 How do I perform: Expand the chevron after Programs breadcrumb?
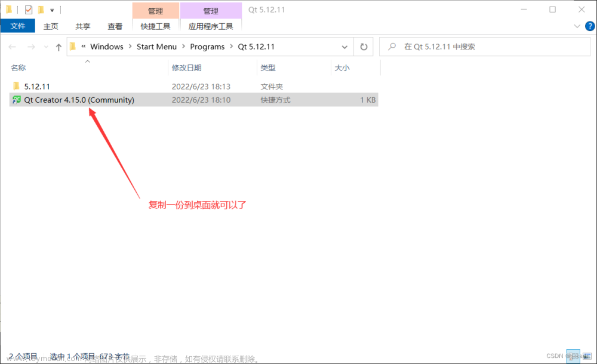(232, 46)
